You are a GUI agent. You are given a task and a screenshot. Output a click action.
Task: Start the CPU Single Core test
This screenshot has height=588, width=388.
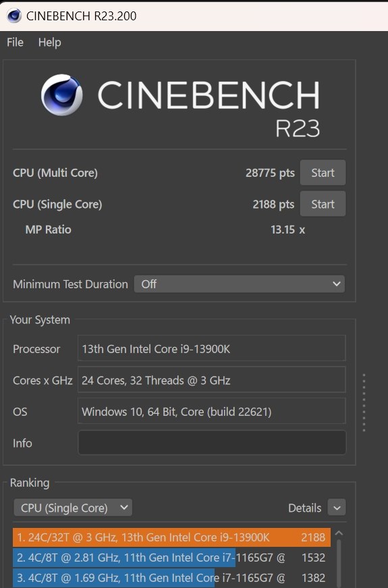323,204
